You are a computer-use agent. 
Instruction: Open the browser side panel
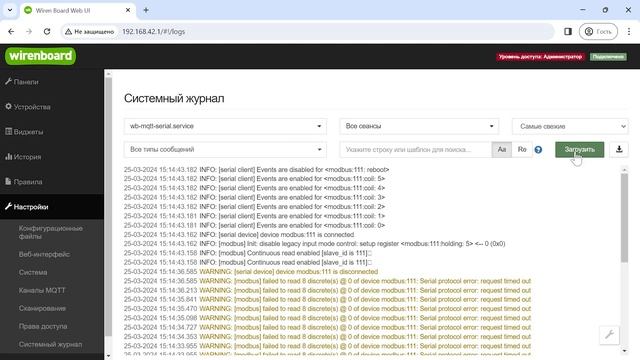pyautogui.click(x=568, y=31)
